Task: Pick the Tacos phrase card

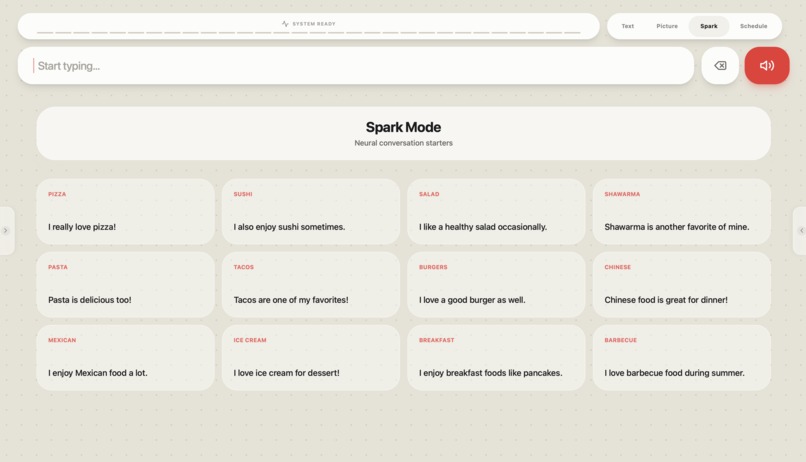Action: click(311, 285)
